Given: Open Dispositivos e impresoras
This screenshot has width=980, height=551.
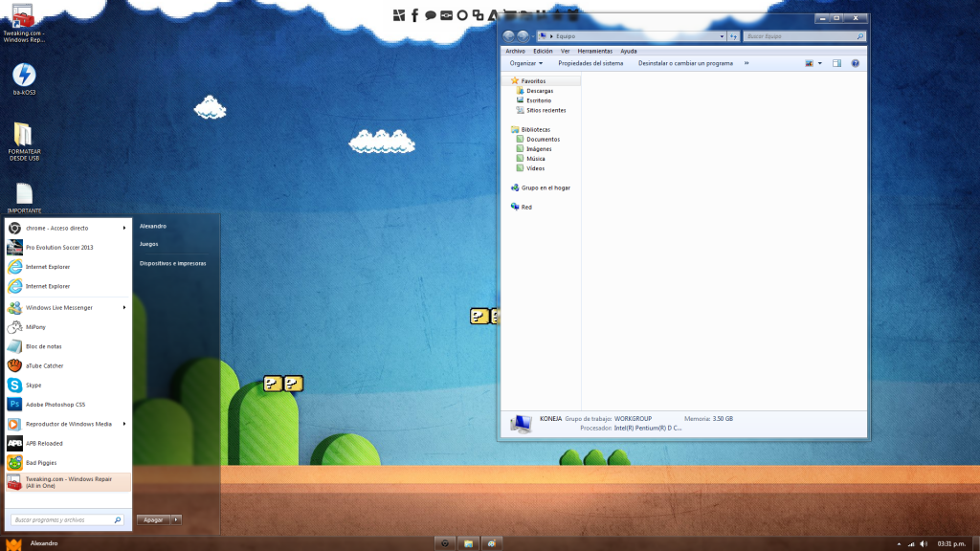Looking at the screenshot, I should [x=172, y=264].
